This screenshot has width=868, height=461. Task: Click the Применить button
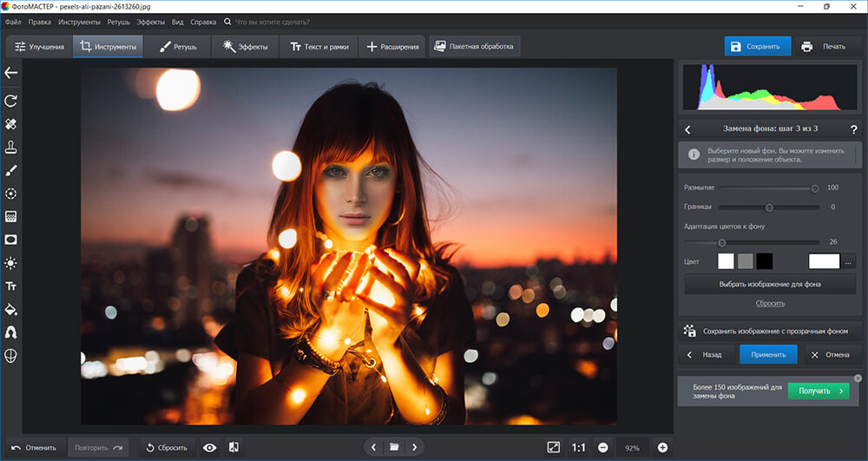[x=768, y=355]
